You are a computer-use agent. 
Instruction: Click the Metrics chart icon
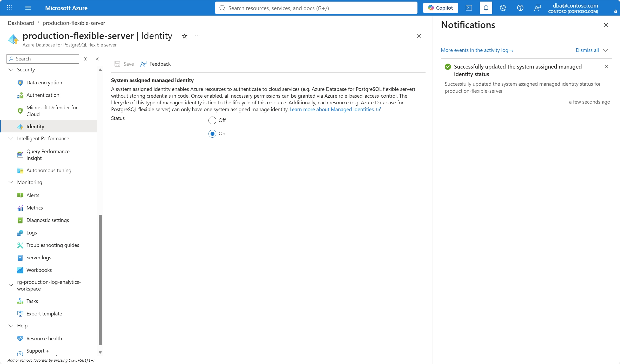pos(20,208)
